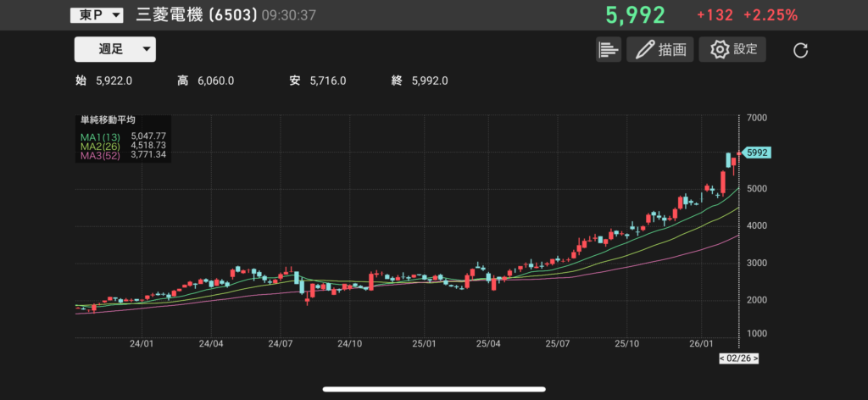Tap the stock name 三菱電機 (6503)
The image size is (868, 400).
point(197,15)
